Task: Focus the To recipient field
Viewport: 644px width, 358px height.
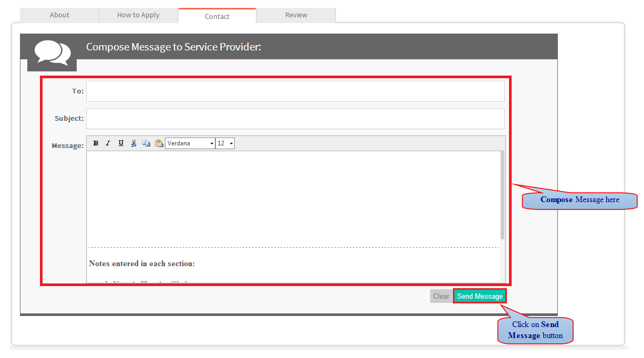Action: click(295, 91)
